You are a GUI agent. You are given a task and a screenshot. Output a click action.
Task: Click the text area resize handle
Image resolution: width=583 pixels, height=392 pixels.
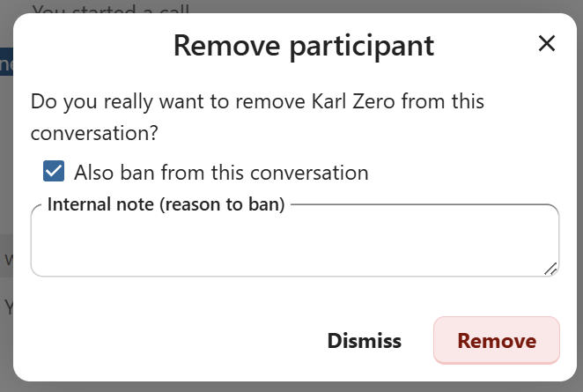pyautogui.click(x=550, y=268)
